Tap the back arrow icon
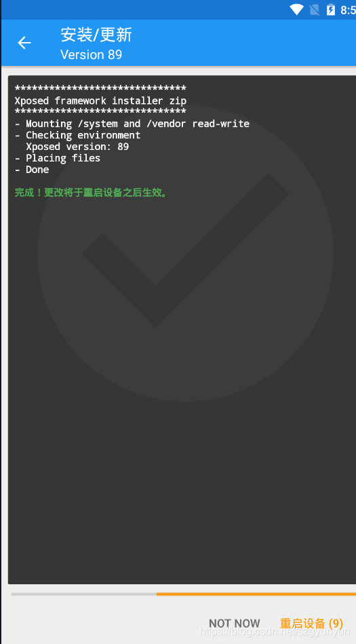The height and width of the screenshot is (644, 356). coord(24,43)
